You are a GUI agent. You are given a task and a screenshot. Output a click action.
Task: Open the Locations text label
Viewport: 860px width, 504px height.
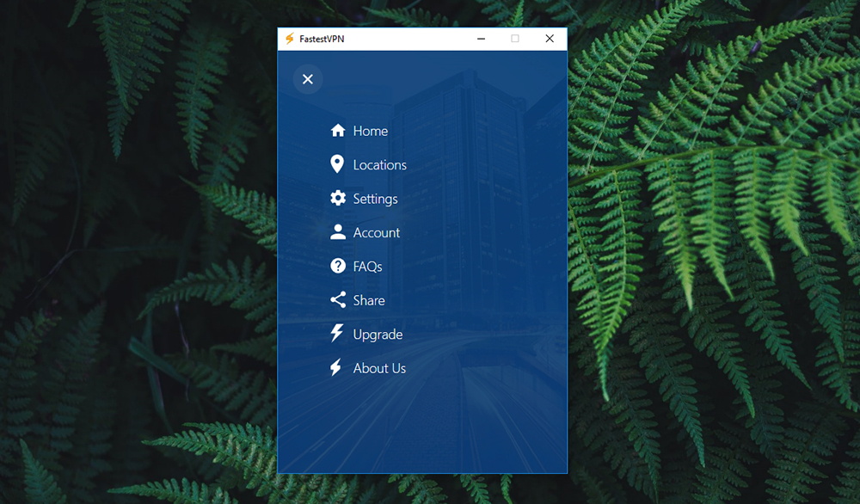coord(379,165)
